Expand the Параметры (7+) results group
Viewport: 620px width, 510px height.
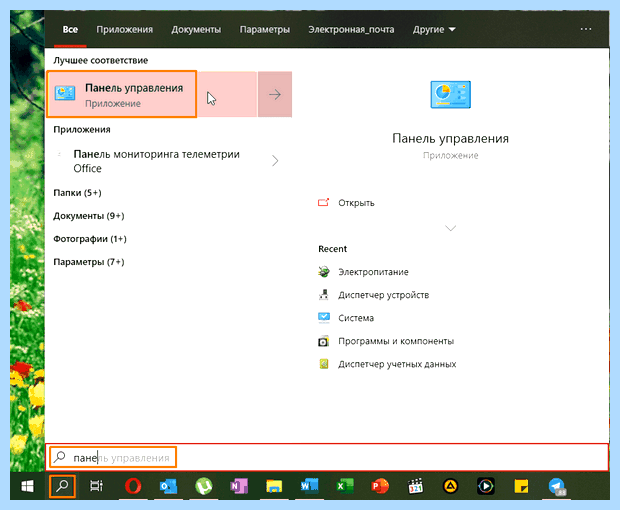coord(89,262)
